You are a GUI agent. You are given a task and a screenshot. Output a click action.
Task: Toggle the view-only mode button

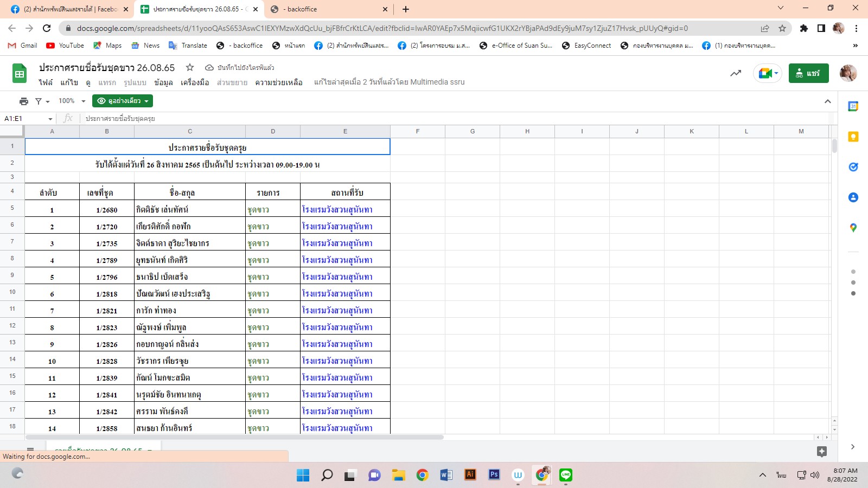(123, 101)
